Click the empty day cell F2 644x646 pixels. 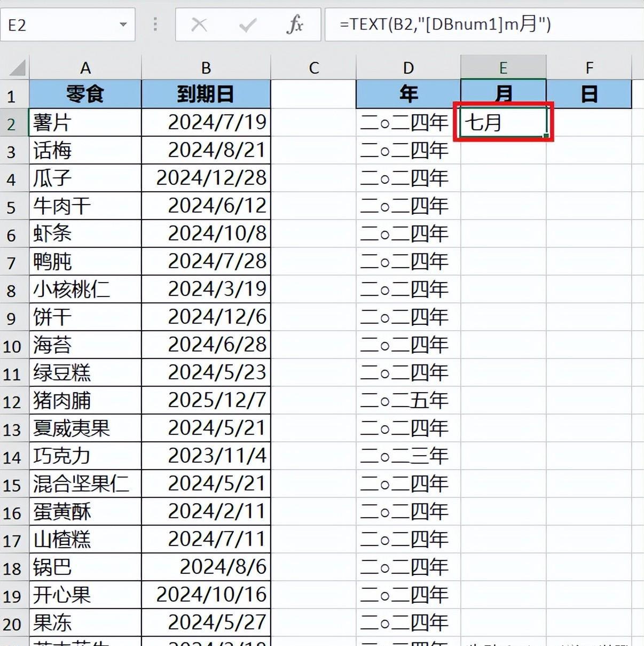589,122
